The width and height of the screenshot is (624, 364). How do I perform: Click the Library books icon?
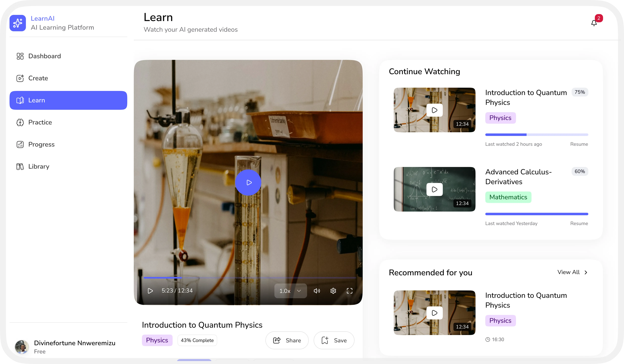tap(20, 166)
